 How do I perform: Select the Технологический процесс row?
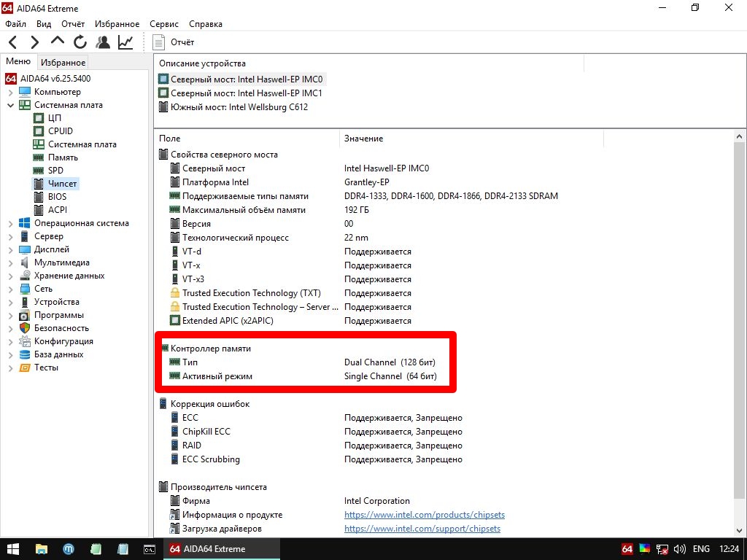point(268,238)
